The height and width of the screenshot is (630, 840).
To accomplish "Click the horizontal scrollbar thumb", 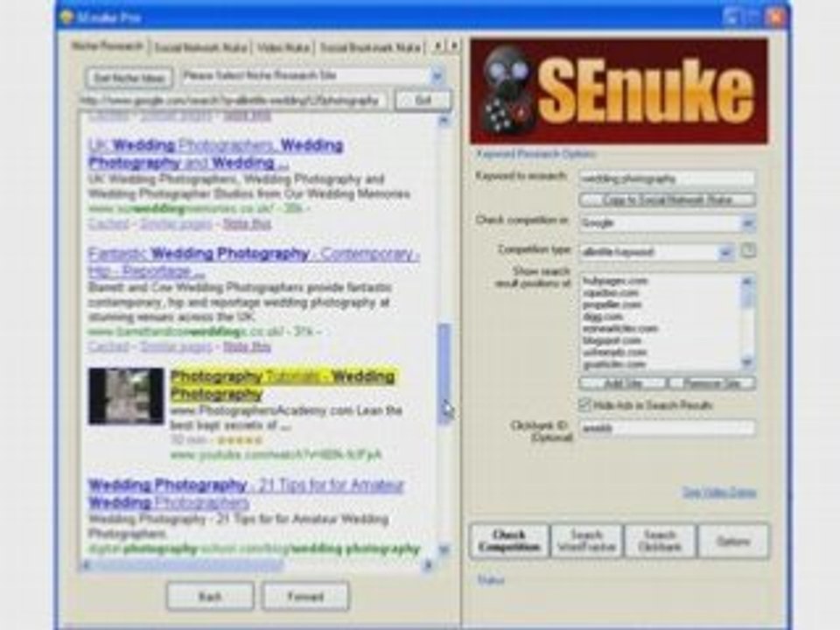I will pos(189,564).
